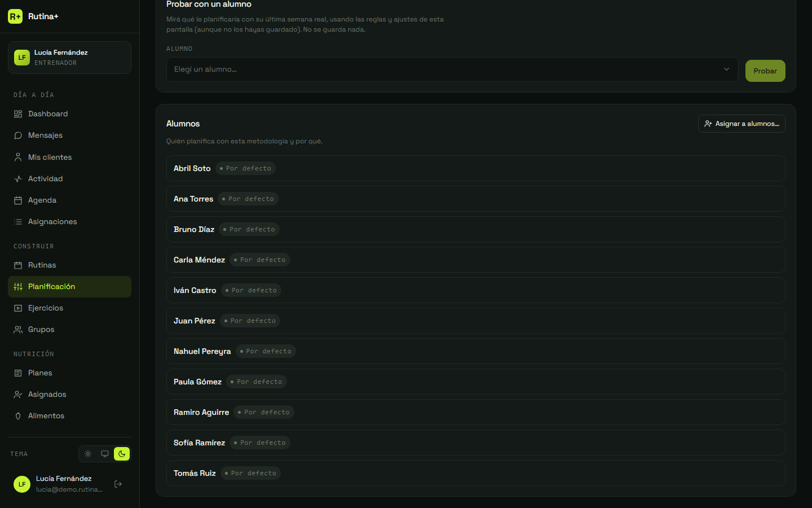Click the Alimentos icon in Nutrición
Viewport: 812px width, 508px height.
tap(18, 416)
